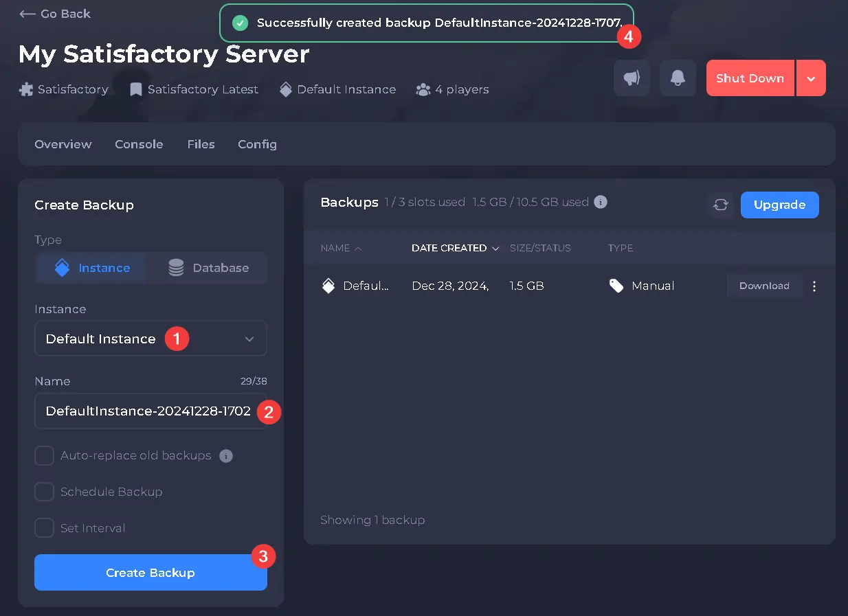Click the 'Showing 1 backup' text
The width and height of the screenshot is (848, 616).
click(x=372, y=520)
